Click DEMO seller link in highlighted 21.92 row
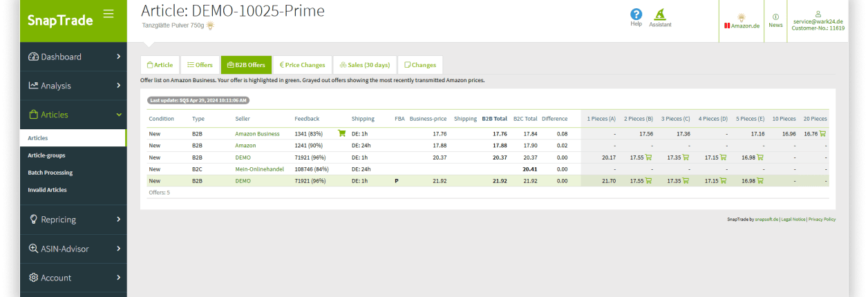The image size is (868, 297). (x=243, y=181)
